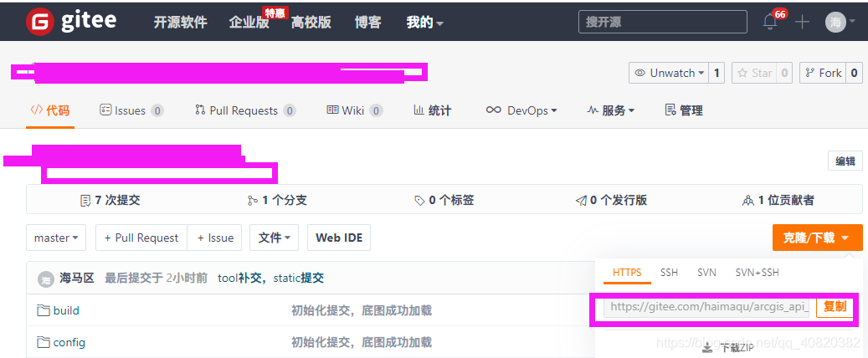The image size is (868, 358).
Task: Click the Star button
Action: point(754,73)
